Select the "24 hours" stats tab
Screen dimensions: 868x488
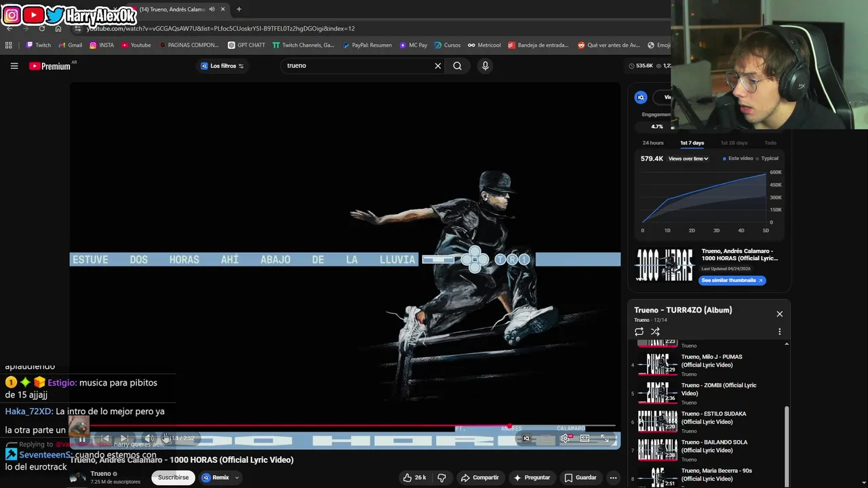pyautogui.click(x=653, y=143)
